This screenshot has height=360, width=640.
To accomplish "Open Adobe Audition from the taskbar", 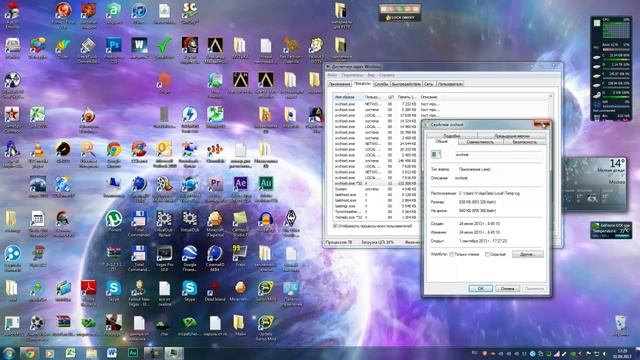I will click(x=132, y=353).
